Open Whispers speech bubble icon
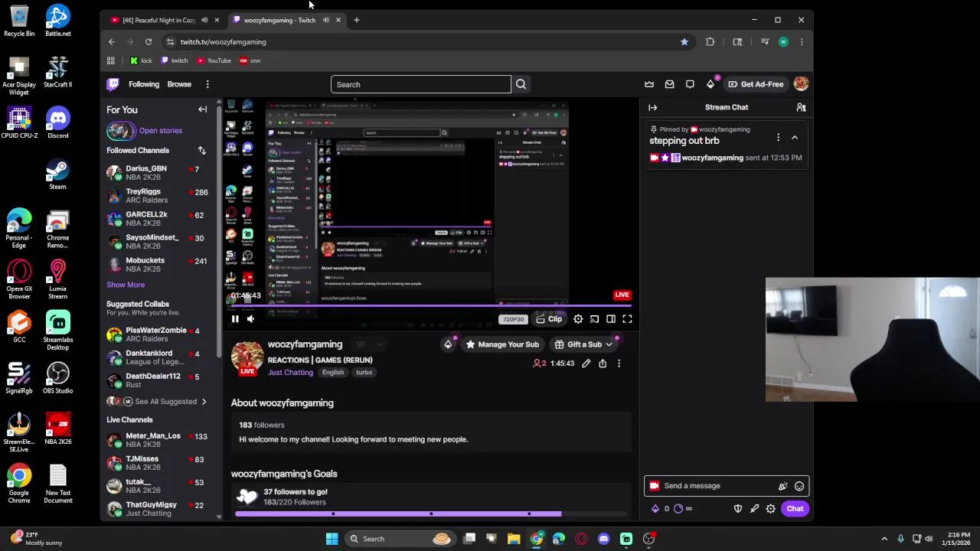980x551 pixels. click(x=690, y=84)
